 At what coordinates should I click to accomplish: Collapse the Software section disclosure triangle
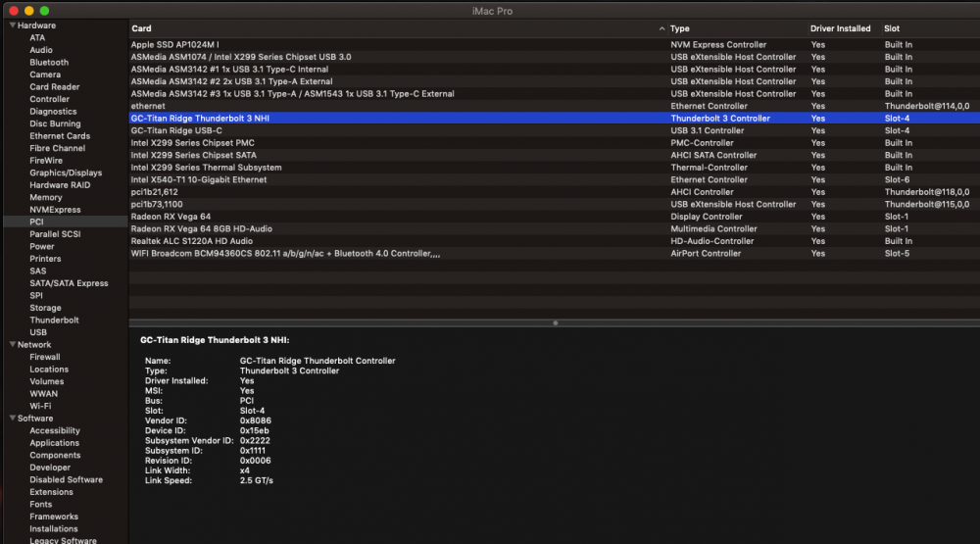pos(12,418)
